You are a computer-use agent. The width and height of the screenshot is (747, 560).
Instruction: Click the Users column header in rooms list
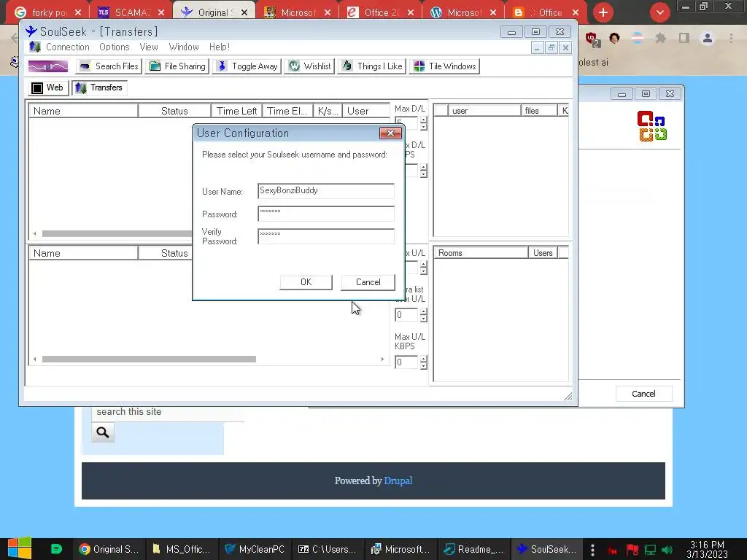[x=543, y=253]
